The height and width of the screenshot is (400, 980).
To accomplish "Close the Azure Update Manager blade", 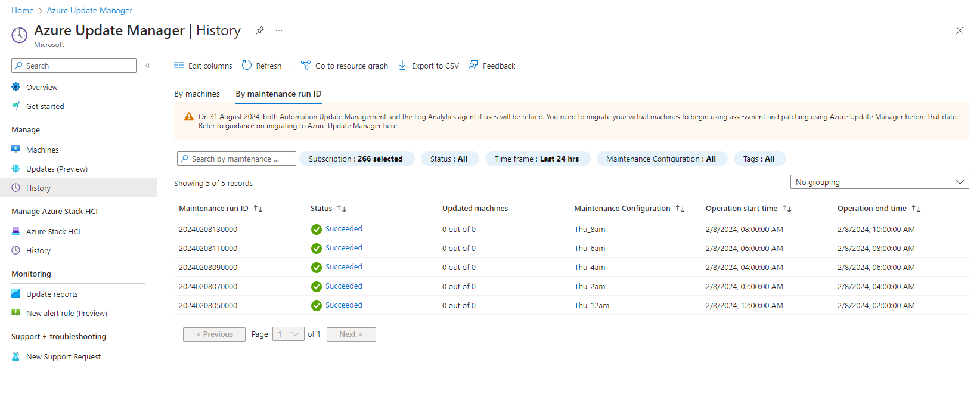I will (x=960, y=30).
